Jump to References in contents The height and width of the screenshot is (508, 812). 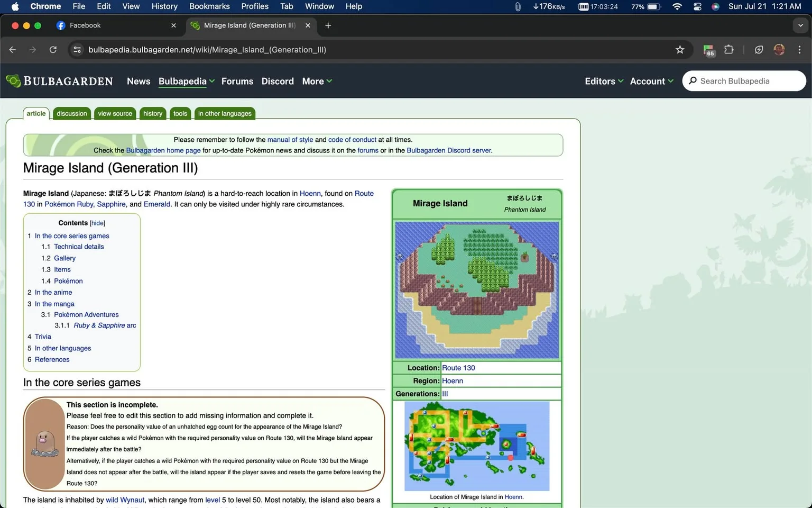coord(52,359)
